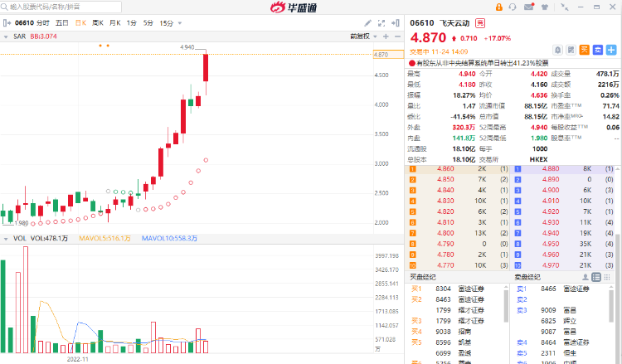Click the SAR indicator label
This screenshot has height=364, width=622.
pos(19,36)
